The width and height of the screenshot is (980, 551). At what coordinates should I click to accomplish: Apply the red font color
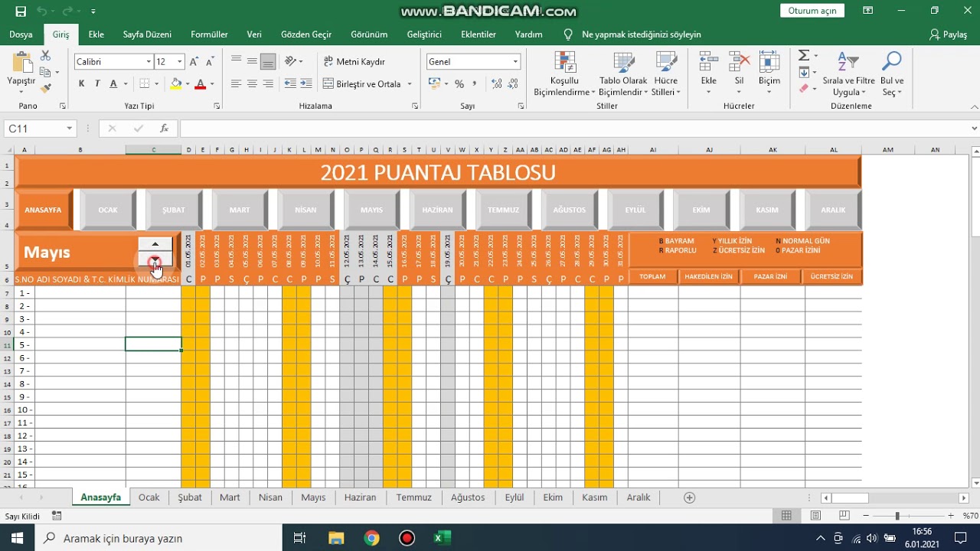(x=201, y=83)
